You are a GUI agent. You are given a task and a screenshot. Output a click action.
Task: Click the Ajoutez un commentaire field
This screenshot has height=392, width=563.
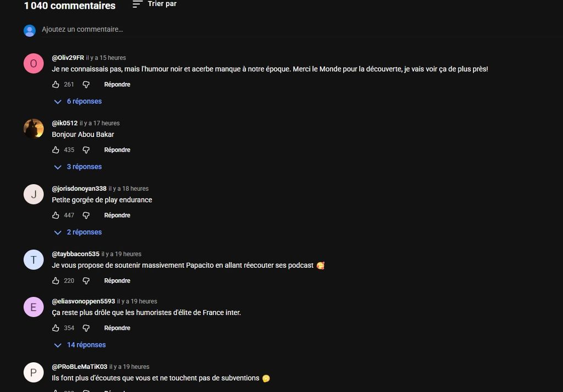pyautogui.click(x=302, y=30)
